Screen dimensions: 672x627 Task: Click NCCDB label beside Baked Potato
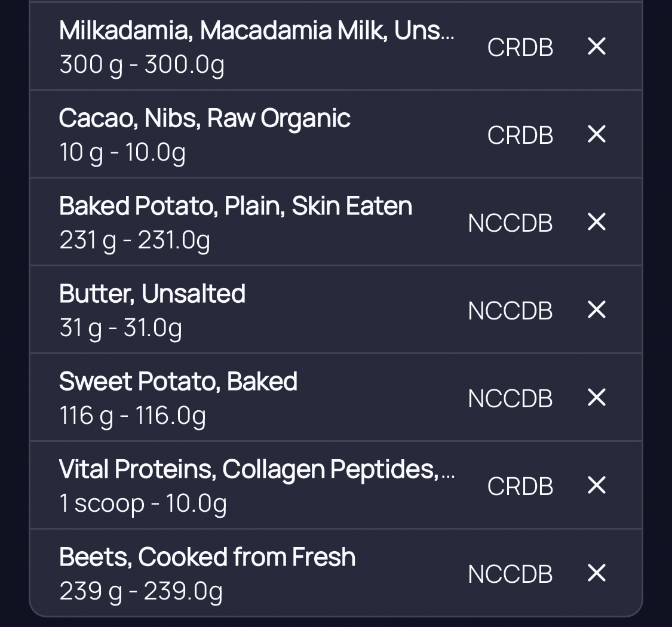click(511, 223)
